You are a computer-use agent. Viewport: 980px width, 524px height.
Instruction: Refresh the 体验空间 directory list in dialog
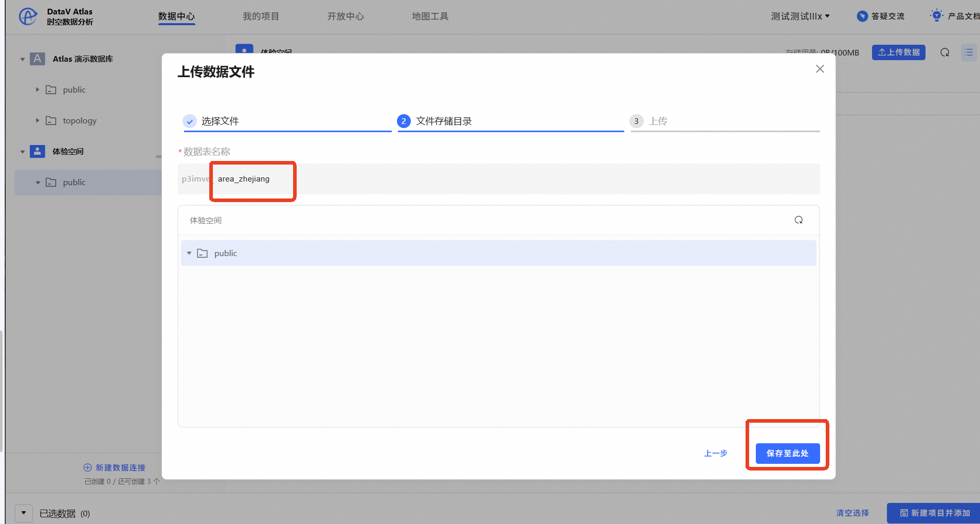(798, 220)
